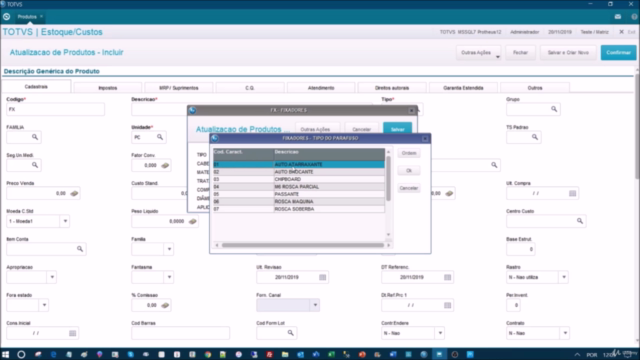Viewport: 640px width, 360px height.
Task: Select the ROSCA MAQUINA row
Action: point(299,202)
